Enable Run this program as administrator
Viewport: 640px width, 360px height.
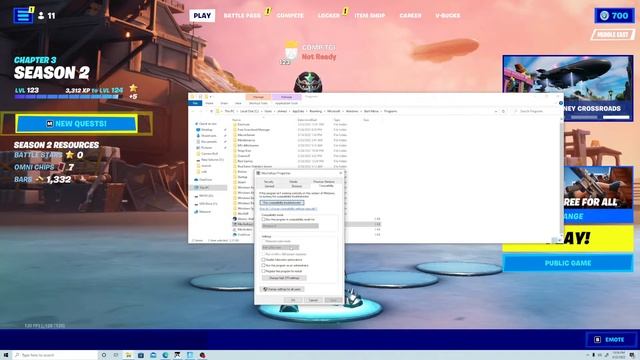264,265
